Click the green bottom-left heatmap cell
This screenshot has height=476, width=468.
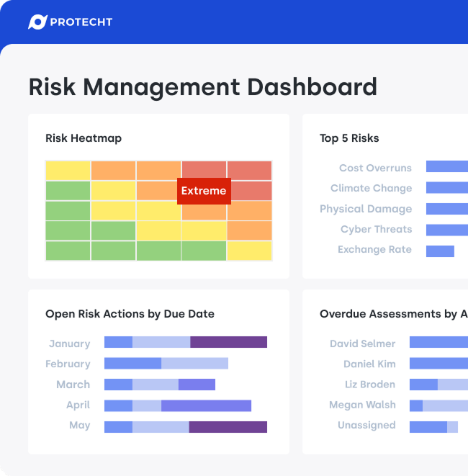[x=68, y=251]
